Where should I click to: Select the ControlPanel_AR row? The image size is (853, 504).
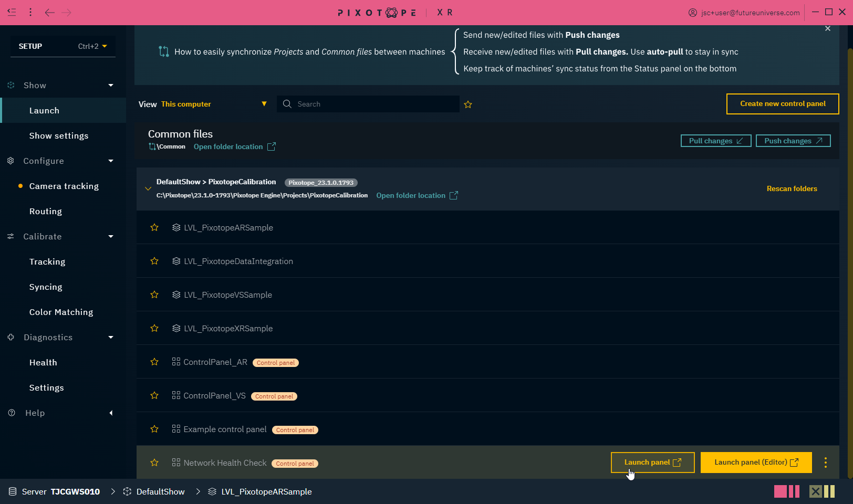click(488, 362)
